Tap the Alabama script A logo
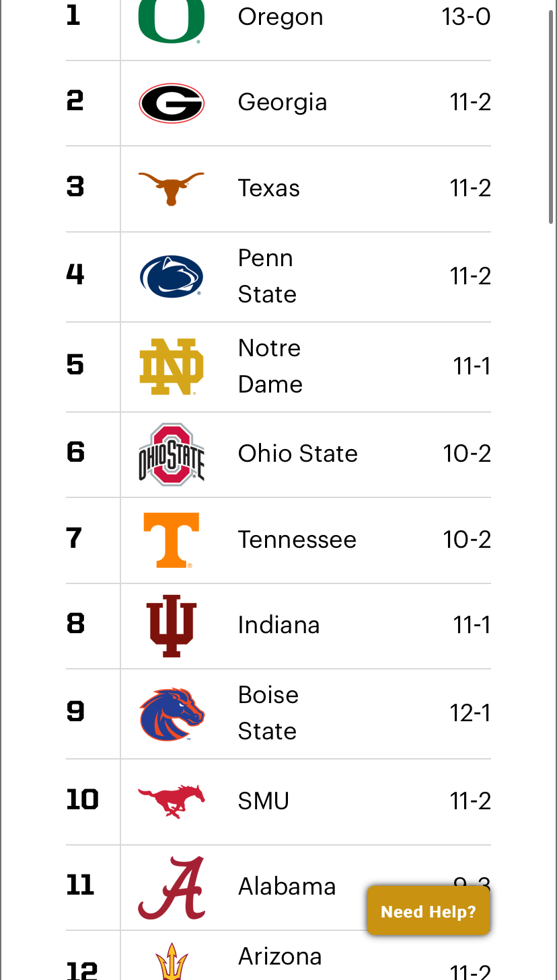This screenshot has height=980, width=557. click(172, 887)
